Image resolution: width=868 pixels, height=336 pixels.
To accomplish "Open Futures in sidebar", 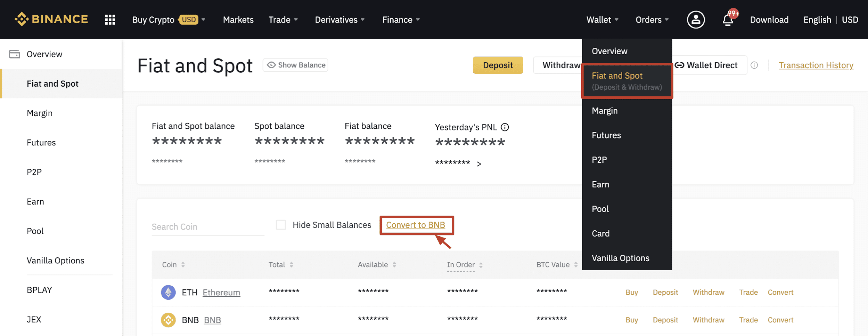I will [x=61, y=143].
